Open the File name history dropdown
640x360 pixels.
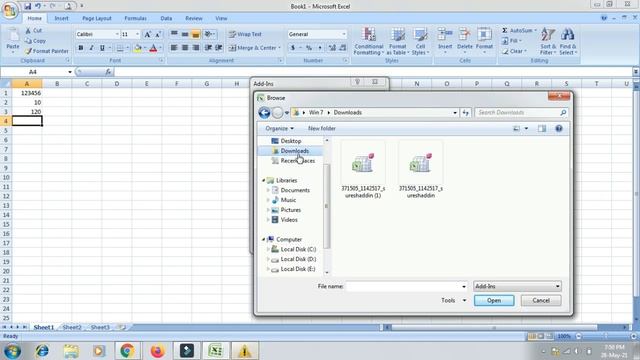[464, 287]
